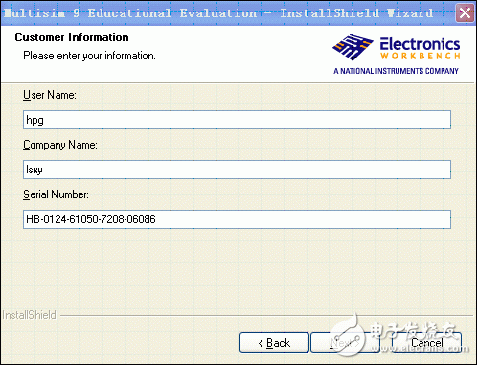Click empty dialog area below Serial Number
The height and width of the screenshot is (365, 477).
pyautogui.click(x=237, y=270)
